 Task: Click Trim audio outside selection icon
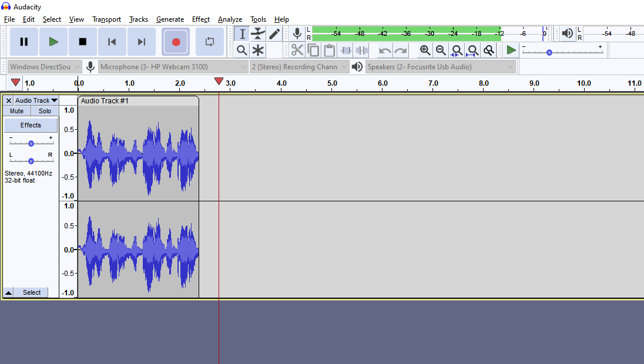click(x=346, y=50)
